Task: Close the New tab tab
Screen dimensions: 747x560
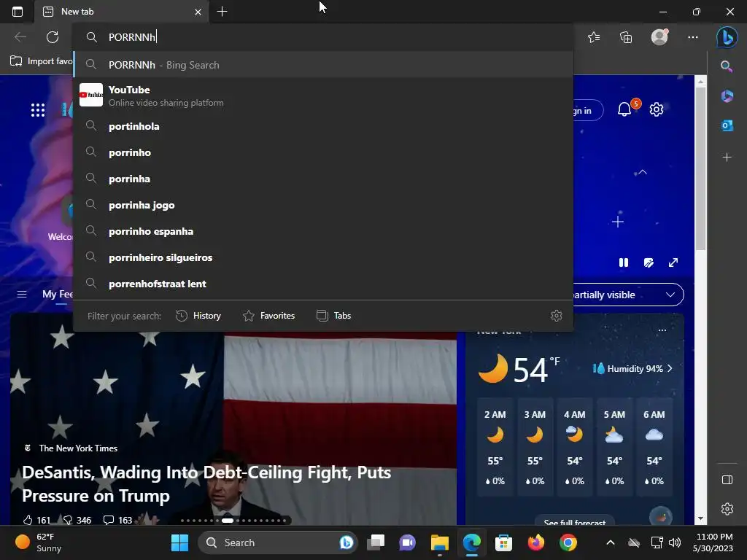Action: (198, 12)
